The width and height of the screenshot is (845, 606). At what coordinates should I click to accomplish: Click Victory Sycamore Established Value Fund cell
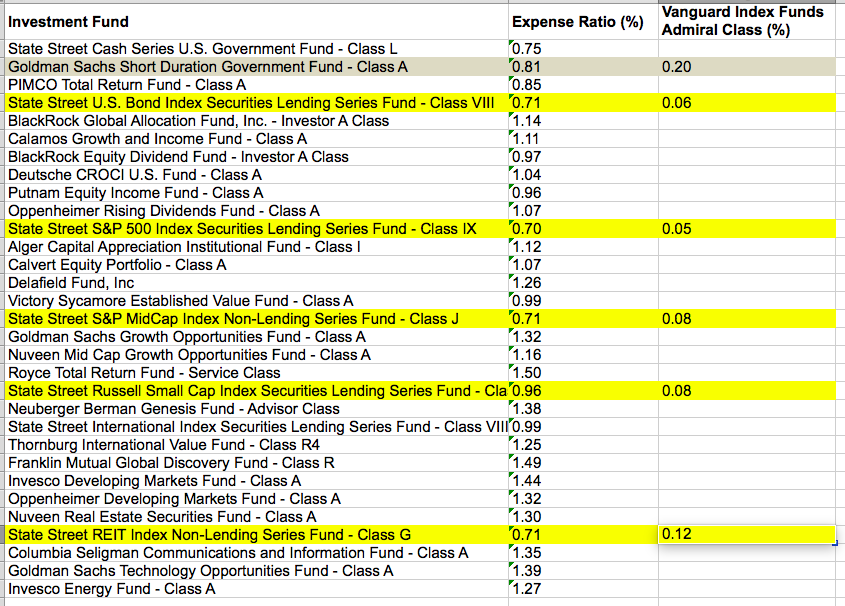[257, 301]
